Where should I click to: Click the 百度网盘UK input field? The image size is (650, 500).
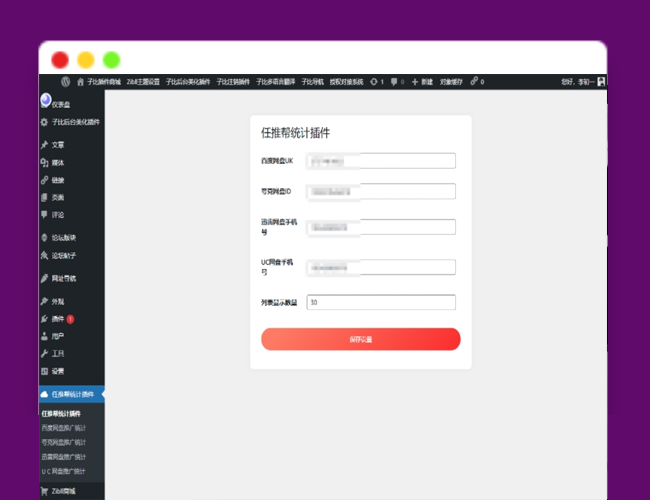tap(380, 160)
